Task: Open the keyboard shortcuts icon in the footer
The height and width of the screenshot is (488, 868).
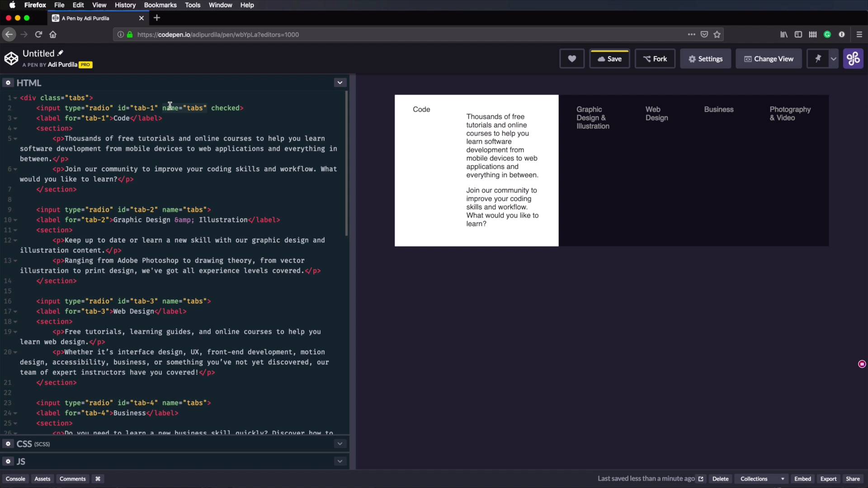Action: pos(98,479)
